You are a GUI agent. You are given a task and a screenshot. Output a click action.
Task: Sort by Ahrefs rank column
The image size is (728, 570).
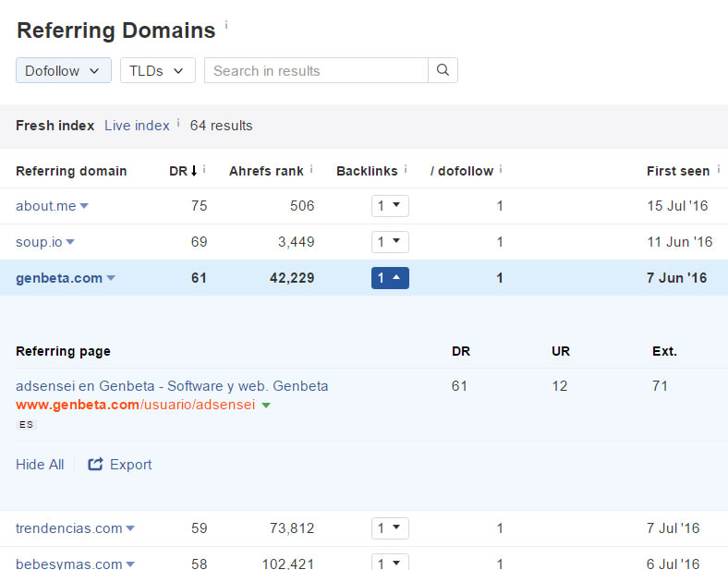coord(266,171)
